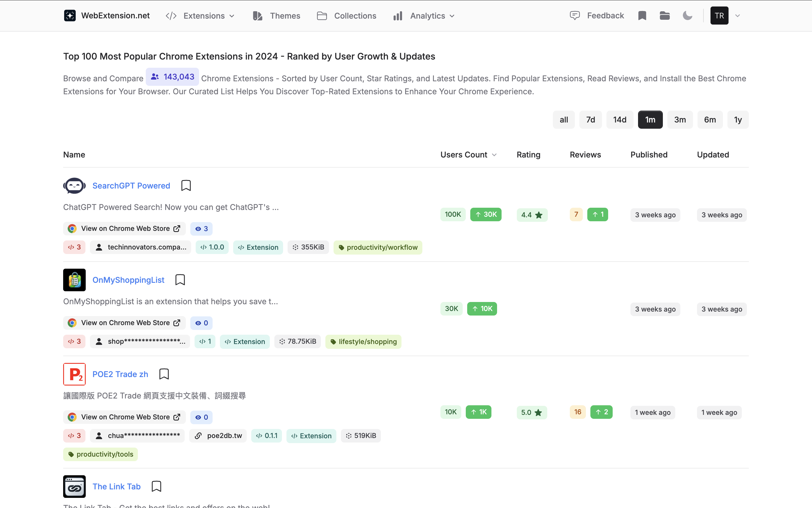
Task: Open the poe2db.tw website link badge
Action: pyautogui.click(x=218, y=436)
